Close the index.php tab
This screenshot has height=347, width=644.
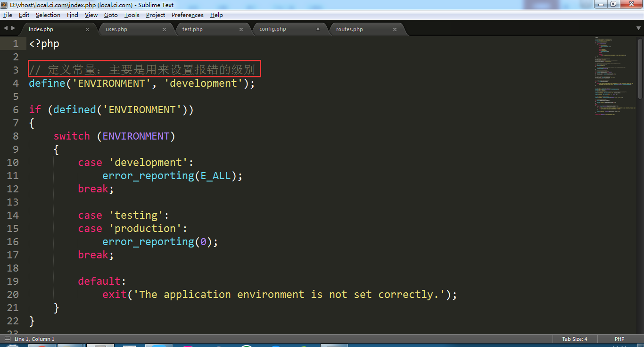tap(87, 29)
